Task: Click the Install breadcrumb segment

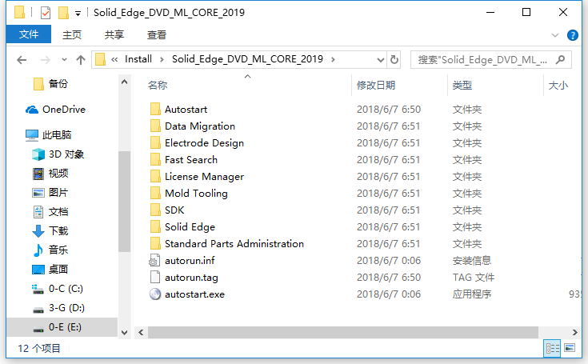Action: (138, 59)
